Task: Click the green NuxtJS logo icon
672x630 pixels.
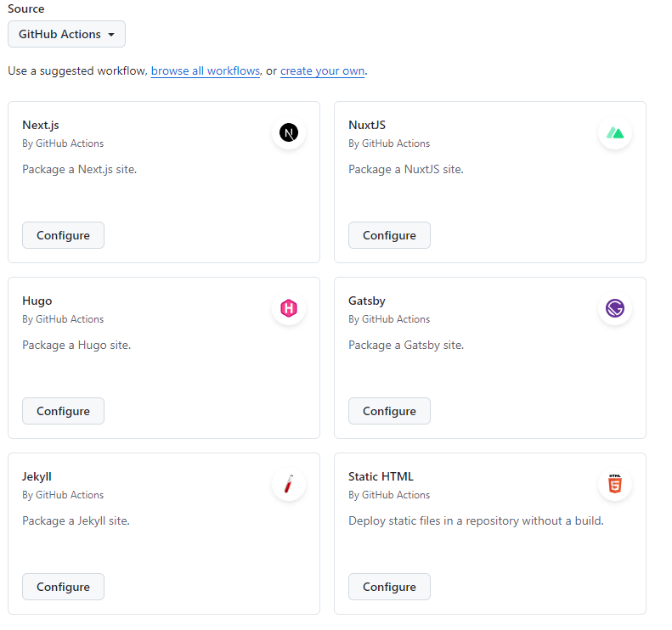Action: pyautogui.click(x=615, y=133)
